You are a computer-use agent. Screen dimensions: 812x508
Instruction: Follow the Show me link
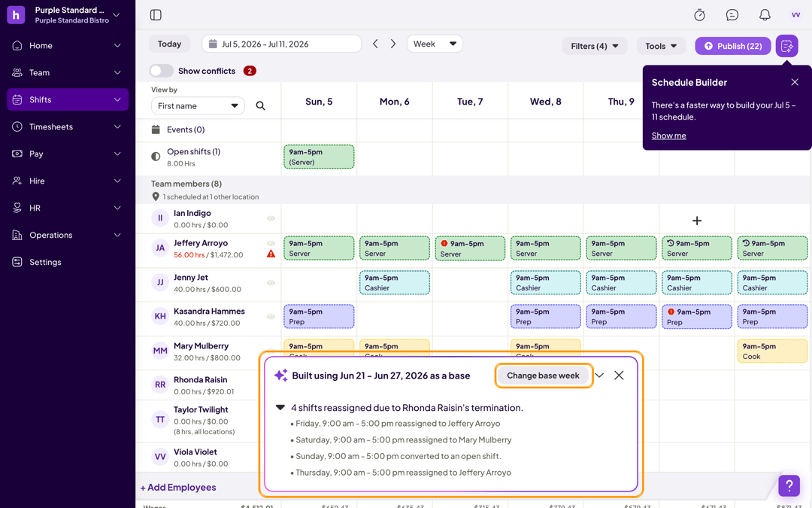tap(668, 135)
